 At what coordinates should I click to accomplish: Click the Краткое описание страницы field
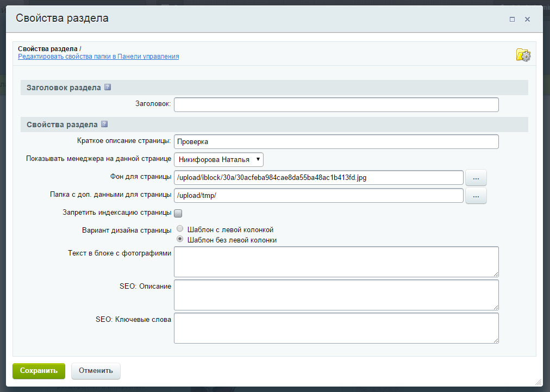click(336, 142)
